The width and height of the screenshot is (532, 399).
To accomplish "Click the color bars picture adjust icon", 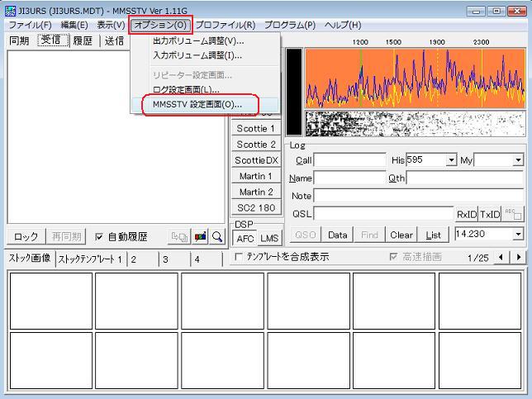I will pyautogui.click(x=200, y=236).
